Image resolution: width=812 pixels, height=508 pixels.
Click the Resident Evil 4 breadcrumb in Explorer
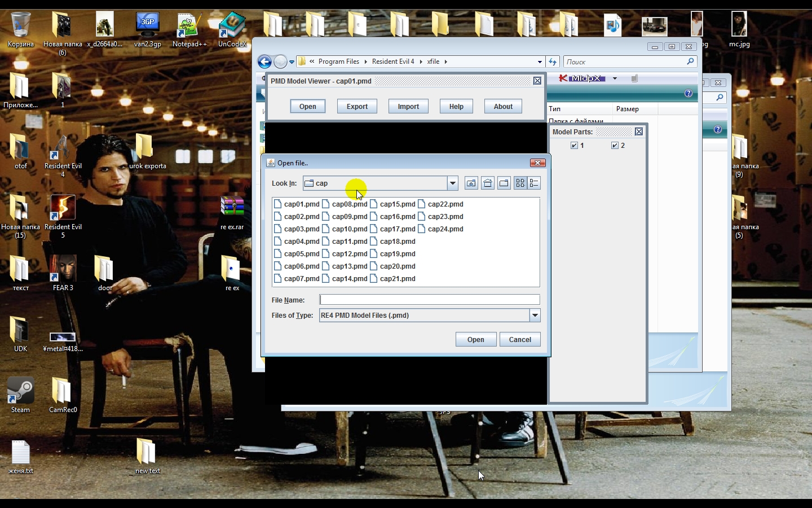click(x=393, y=62)
